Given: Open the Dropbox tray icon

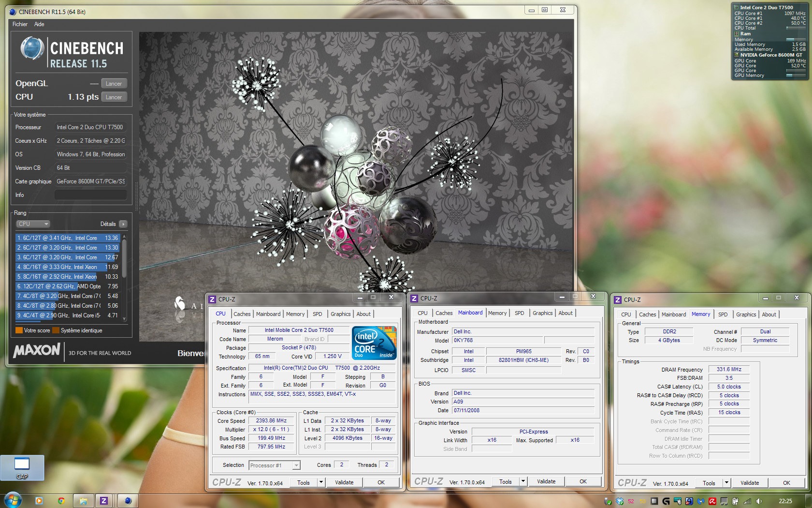Looking at the screenshot, I should coord(620,501).
